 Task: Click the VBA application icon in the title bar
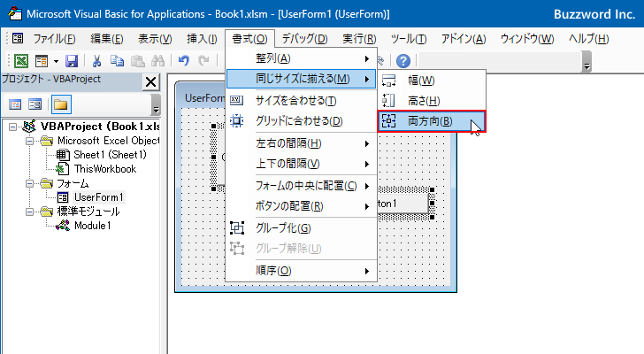15,13
